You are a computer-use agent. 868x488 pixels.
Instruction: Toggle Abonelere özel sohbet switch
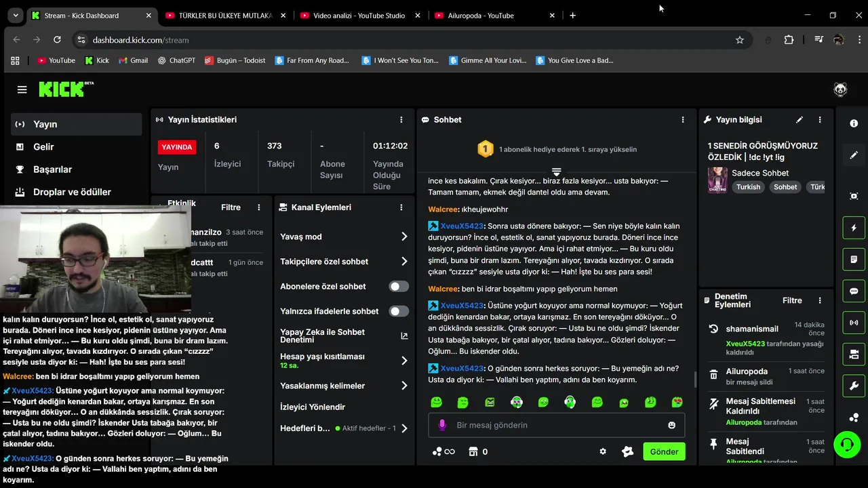[399, 286]
